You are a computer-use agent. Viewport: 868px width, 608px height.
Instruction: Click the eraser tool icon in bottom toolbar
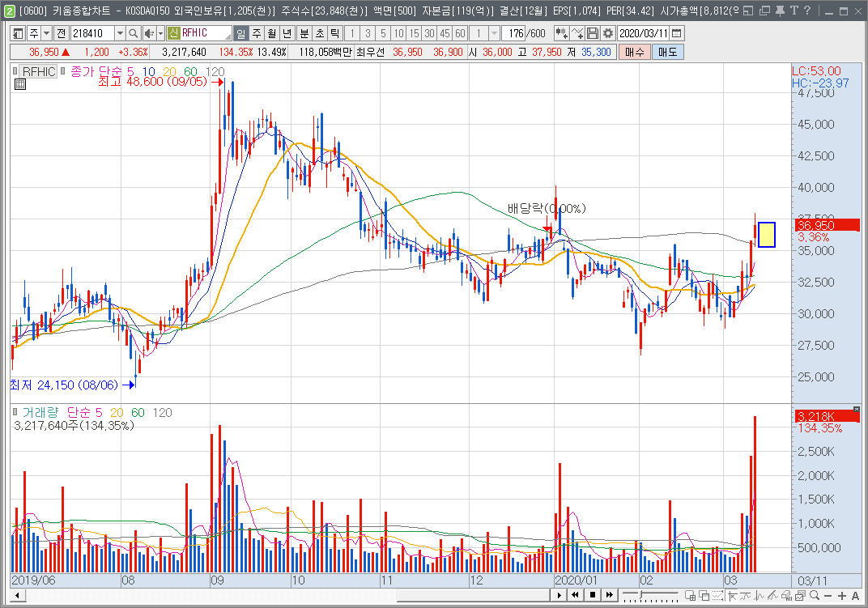click(787, 595)
